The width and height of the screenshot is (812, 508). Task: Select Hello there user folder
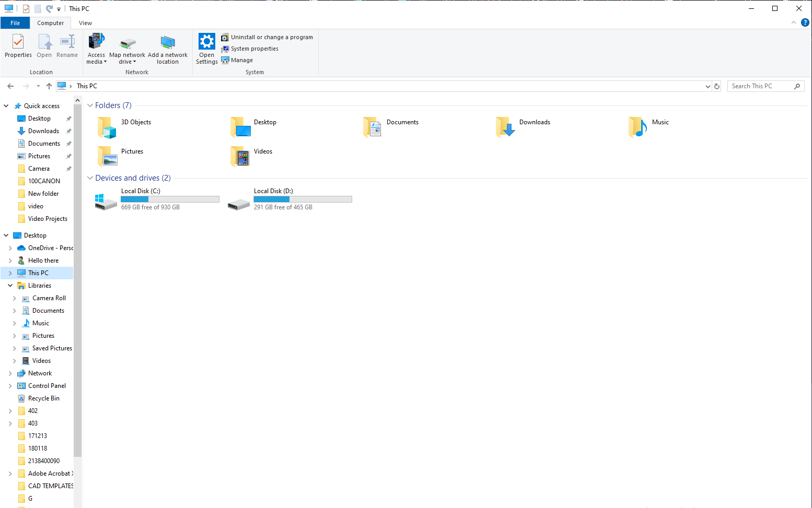pos(43,261)
